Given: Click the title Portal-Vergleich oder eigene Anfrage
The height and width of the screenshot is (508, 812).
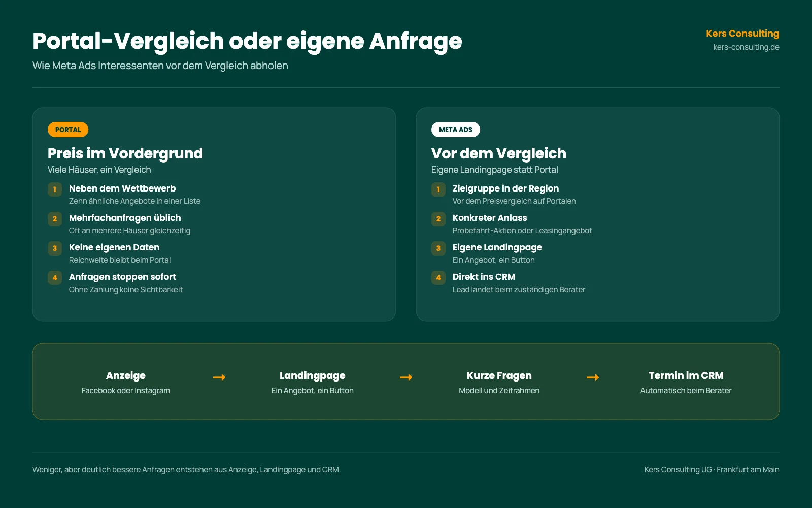Looking at the screenshot, I should [247, 41].
